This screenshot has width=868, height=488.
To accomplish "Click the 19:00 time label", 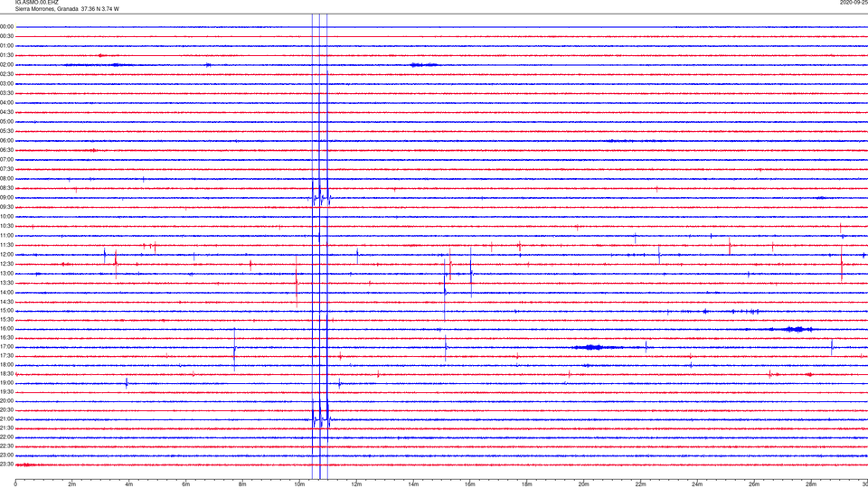I will (7, 383).
